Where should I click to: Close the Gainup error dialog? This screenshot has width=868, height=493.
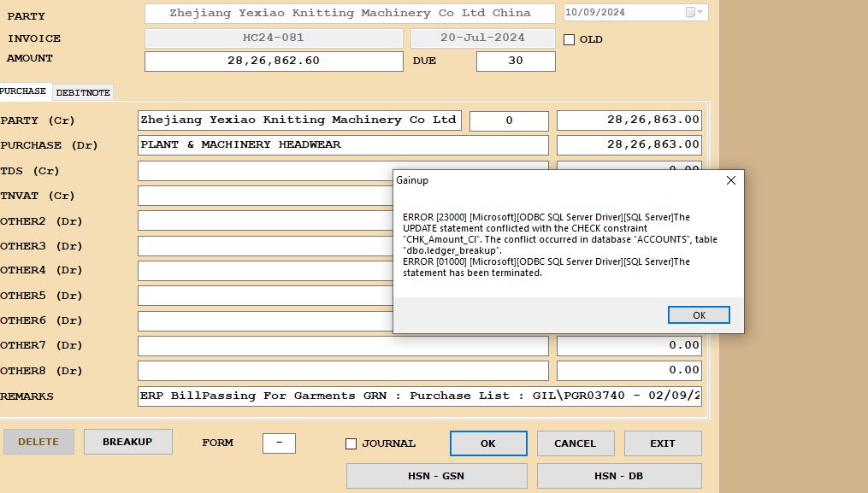[x=730, y=180]
